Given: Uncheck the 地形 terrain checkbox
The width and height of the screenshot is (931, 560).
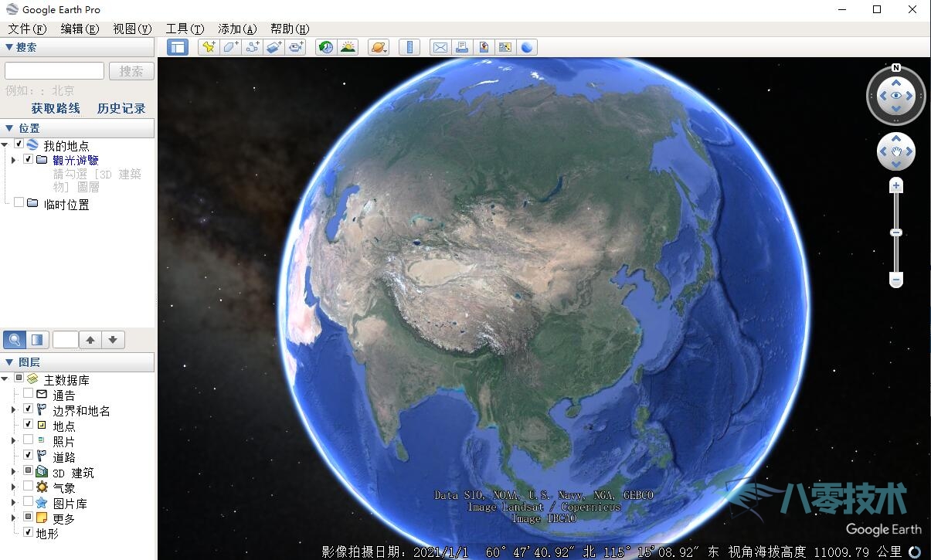Looking at the screenshot, I should pyautogui.click(x=29, y=532).
